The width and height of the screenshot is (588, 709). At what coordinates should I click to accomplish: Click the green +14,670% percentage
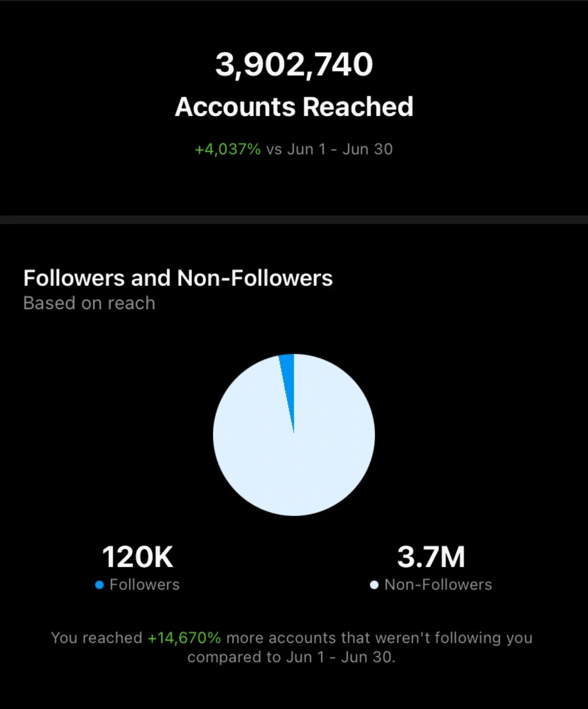pos(184,637)
